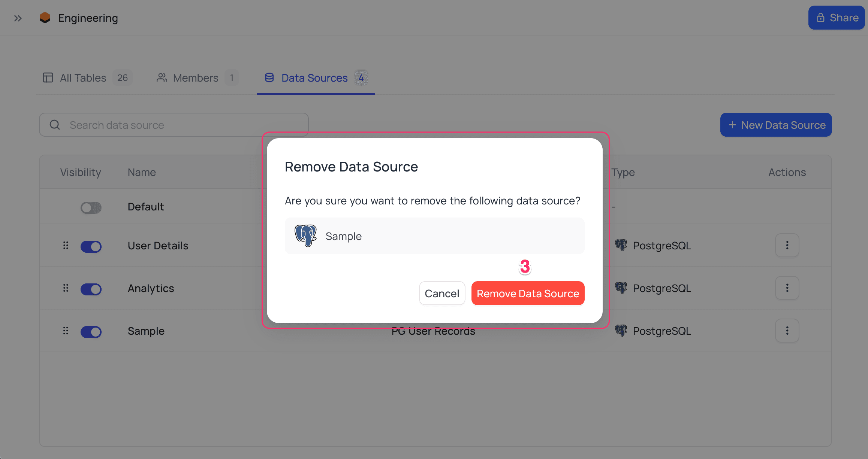Open the actions menu for User Details

click(787, 246)
